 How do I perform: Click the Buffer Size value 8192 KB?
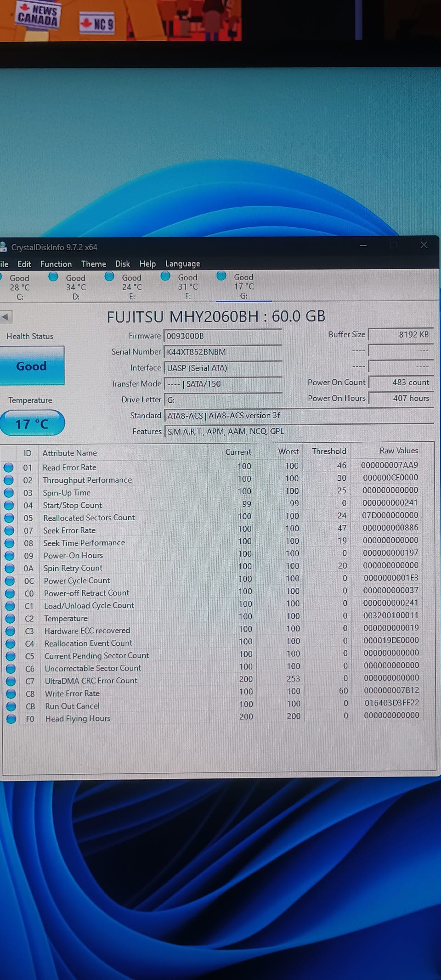tap(400, 335)
